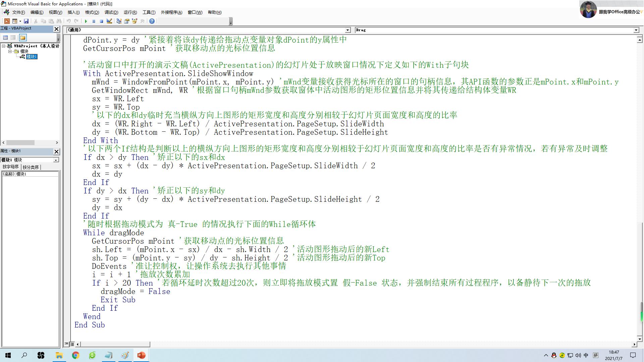Open the Object Browser toolbar icon
Screen dimensions: 644x362
coord(135,21)
